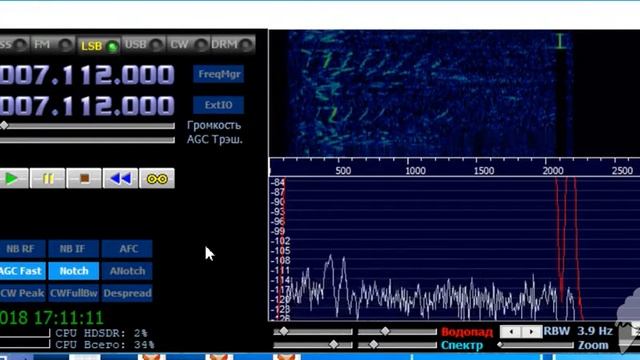This screenshot has height=360, width=640.
Task: Stop playback with the square stop button
Action: tap(84, 178)
